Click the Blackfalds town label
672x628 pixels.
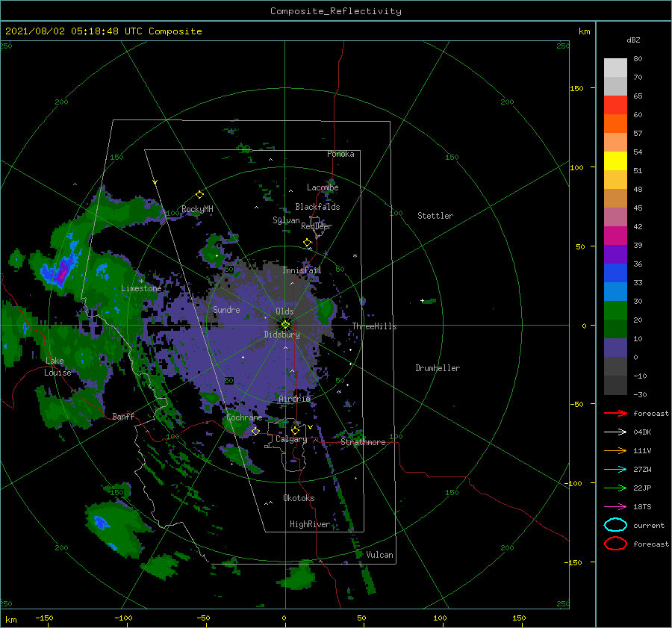[317, 207]
